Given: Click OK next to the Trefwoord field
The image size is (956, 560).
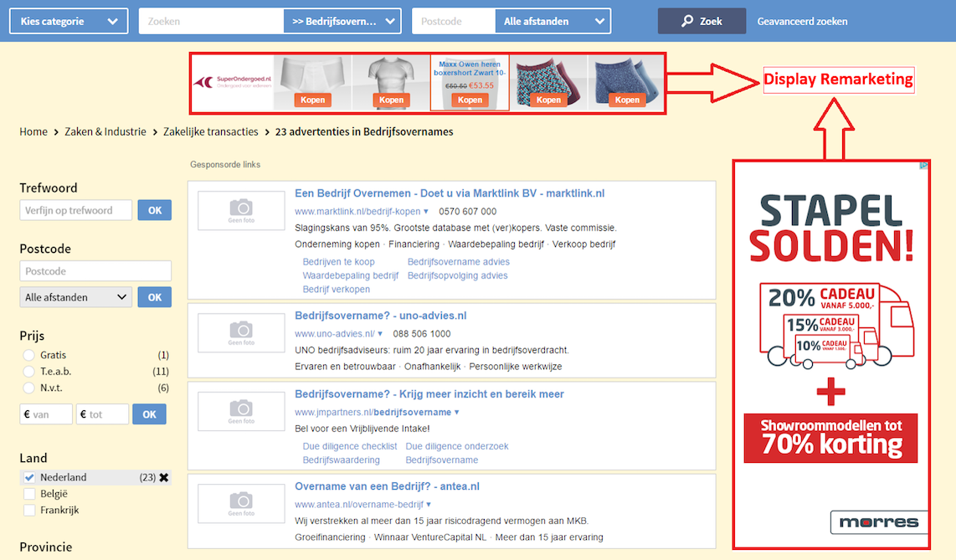Looking at the screenshot, I should pos(155,210).
